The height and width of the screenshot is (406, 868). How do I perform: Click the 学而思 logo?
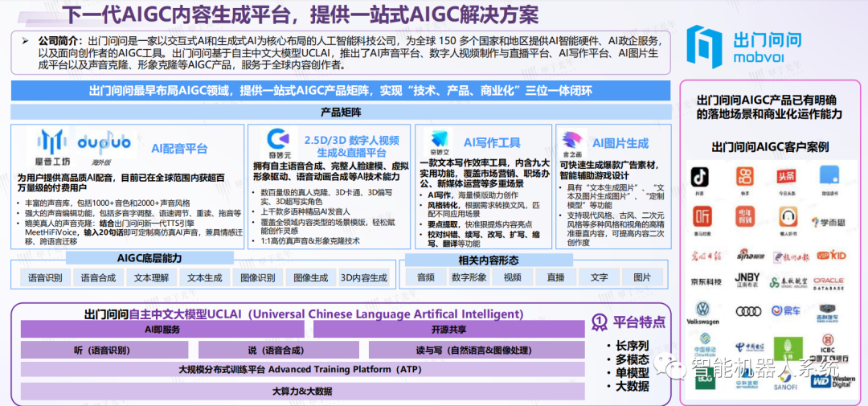[x=828, y=222]
